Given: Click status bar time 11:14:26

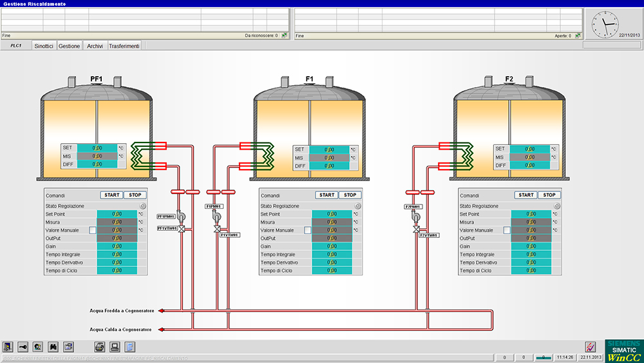Looking at the screenshot, I should tap(565, 357).
